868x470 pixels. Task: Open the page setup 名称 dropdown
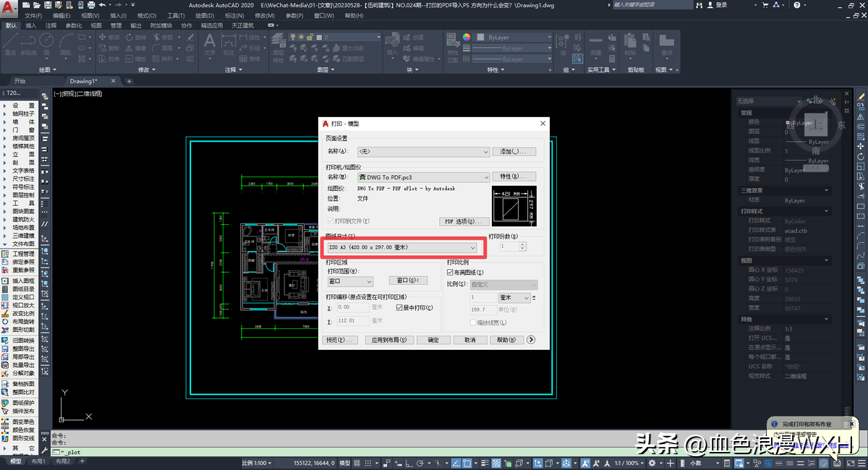point(423,152)
